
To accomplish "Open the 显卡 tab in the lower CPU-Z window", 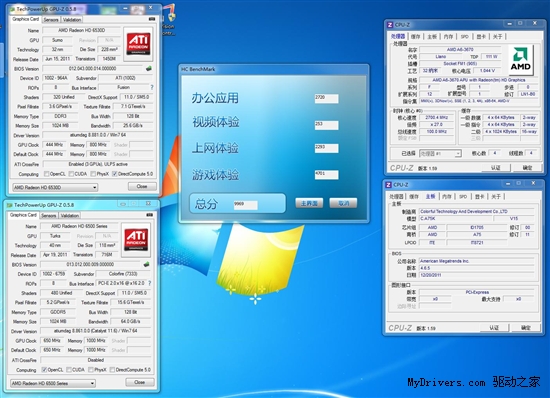I will click(479, 196).
